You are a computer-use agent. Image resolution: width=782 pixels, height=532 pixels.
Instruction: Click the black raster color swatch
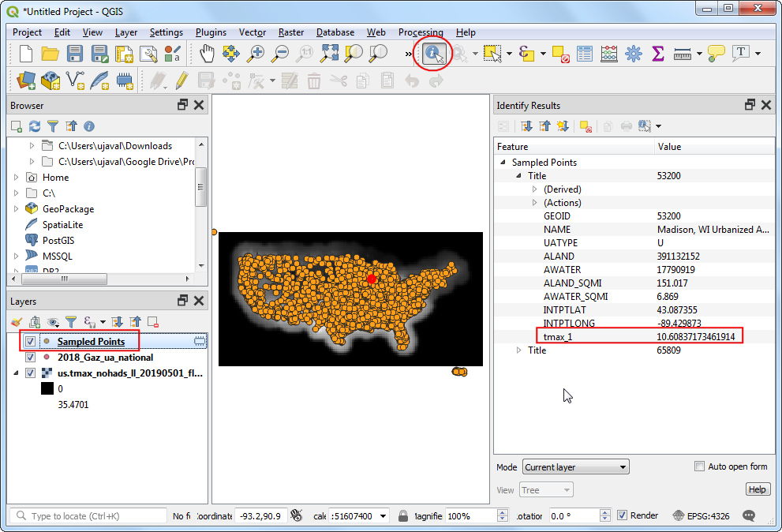click(x=47, y=389)
